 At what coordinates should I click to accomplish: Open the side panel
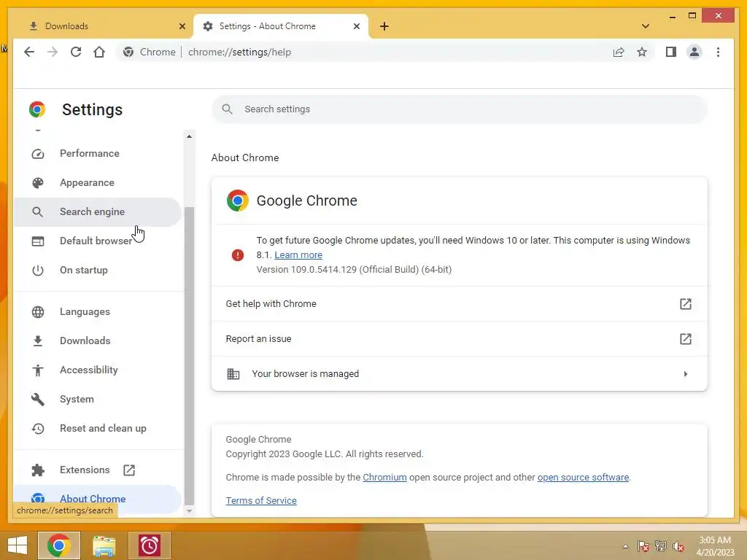tap(671, 52)
